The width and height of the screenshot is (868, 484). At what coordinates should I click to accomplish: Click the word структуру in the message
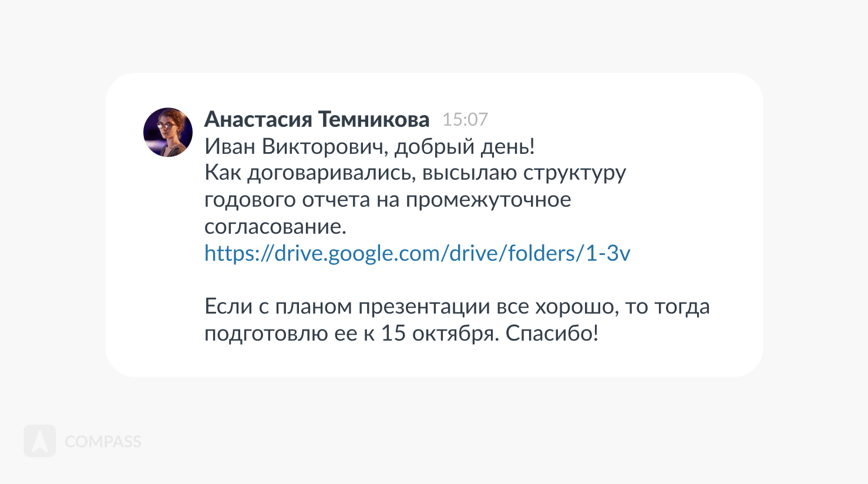point(574,173)
